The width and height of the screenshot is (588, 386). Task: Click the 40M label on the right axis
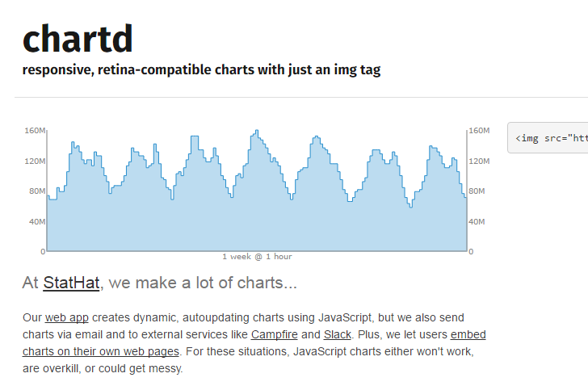point(478,221)
